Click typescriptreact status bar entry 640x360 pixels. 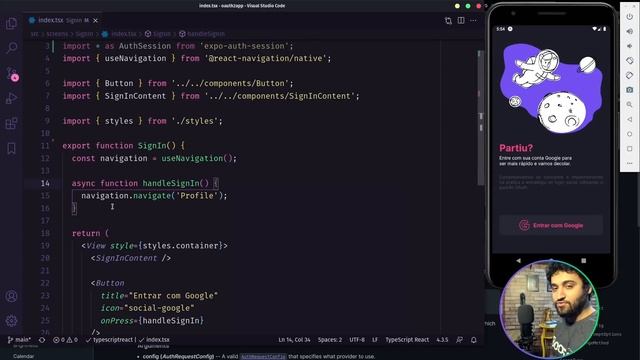tap(109, 340)
